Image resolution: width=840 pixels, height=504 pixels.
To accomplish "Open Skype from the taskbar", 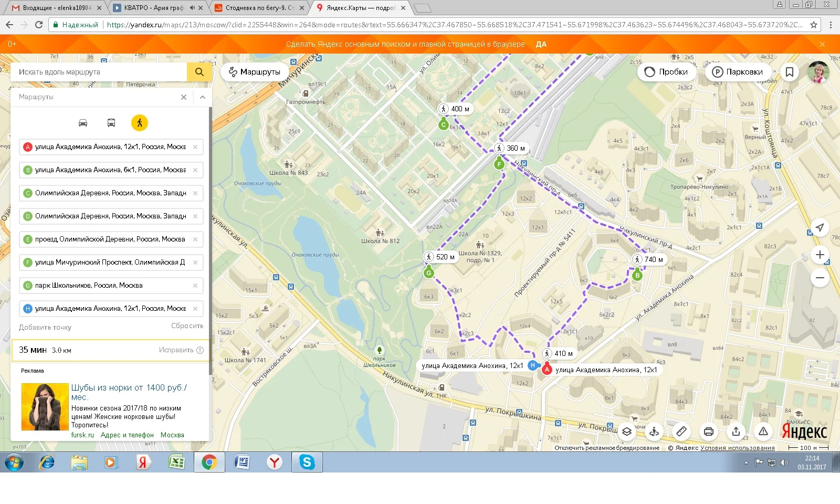I will pyautogui.click(x=307, y=462).
